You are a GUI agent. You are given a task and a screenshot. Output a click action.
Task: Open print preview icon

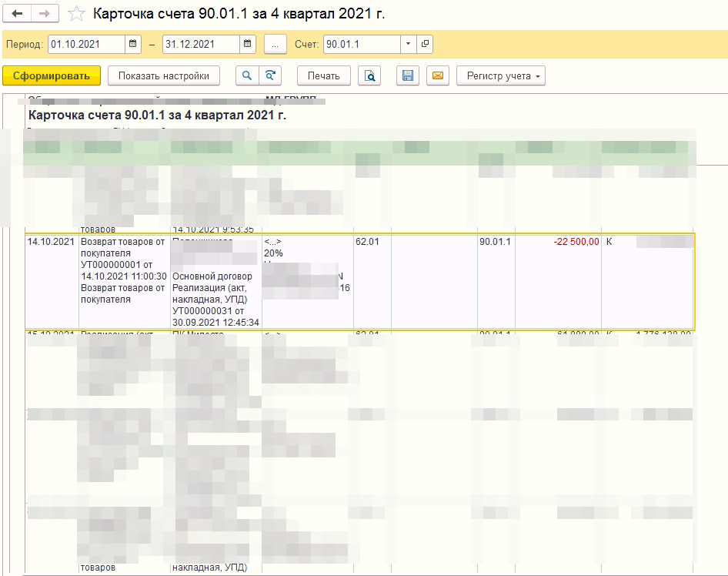[x=369, y=75]
